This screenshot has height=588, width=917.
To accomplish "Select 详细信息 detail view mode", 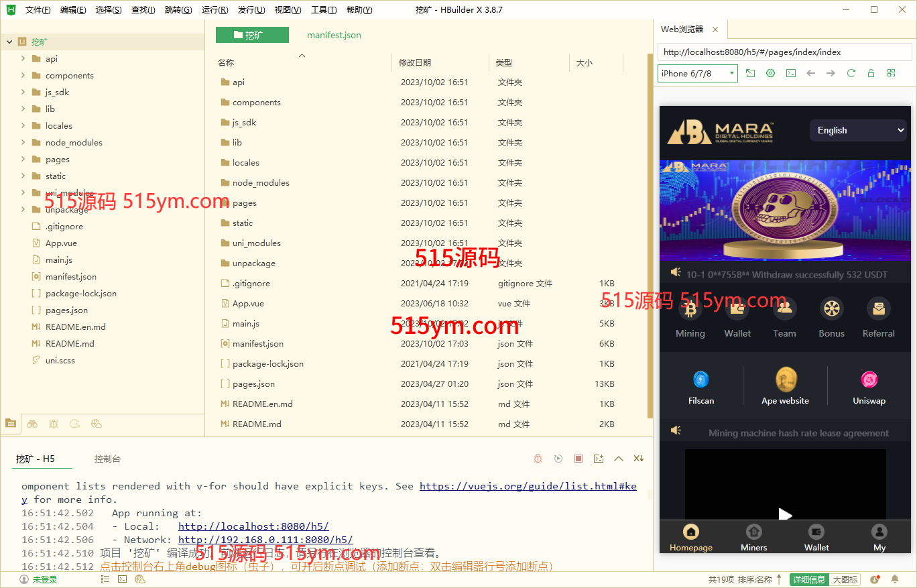I will (x=809, y=579).
